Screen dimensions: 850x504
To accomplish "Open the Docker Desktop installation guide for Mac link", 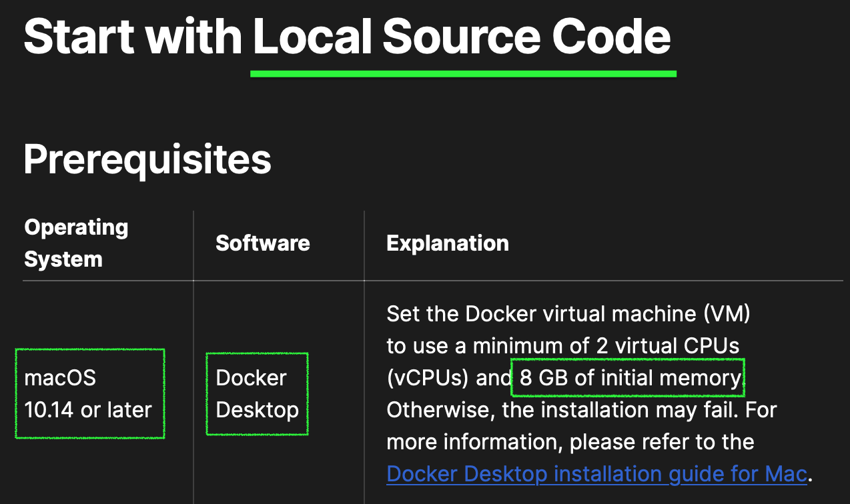I will point(596,474).
